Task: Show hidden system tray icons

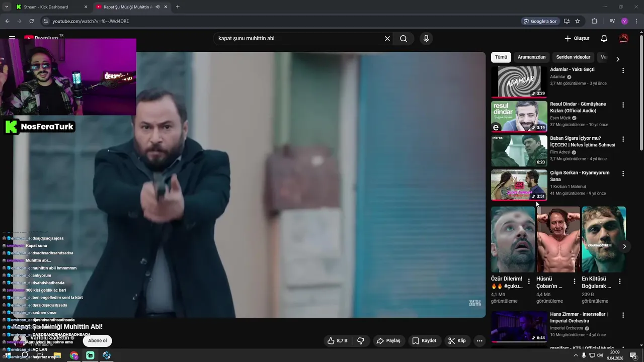Action: pos(576,355)
